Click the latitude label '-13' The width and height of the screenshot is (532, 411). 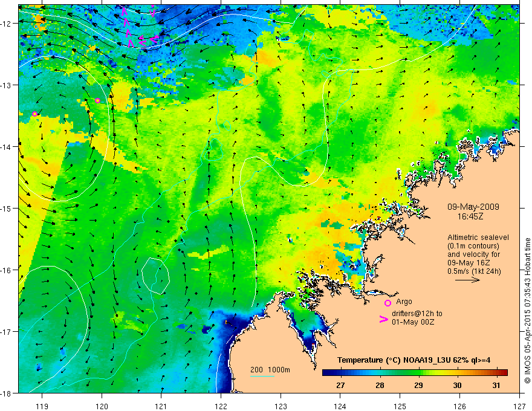click(x=7, y=85)
